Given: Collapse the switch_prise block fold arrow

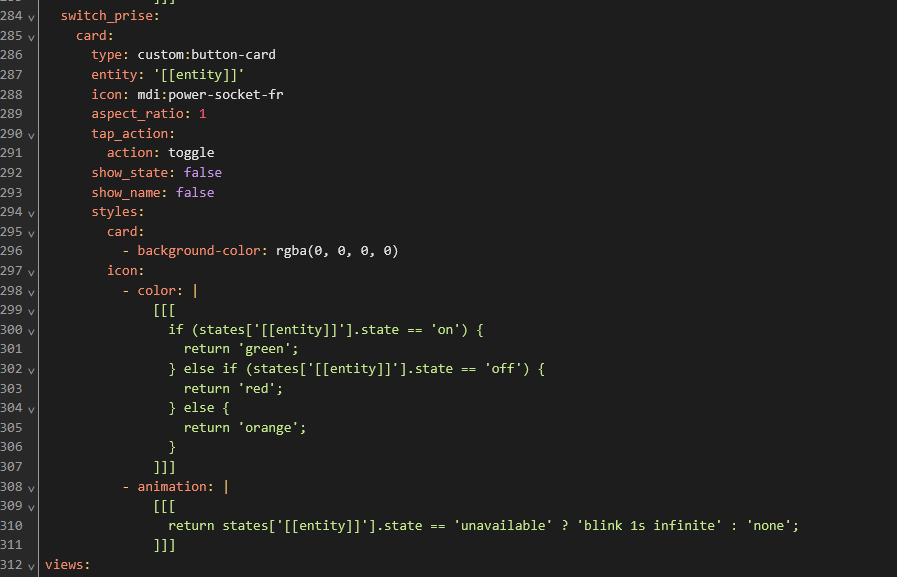Looking at the screenshot, I should tap(33, 17).
